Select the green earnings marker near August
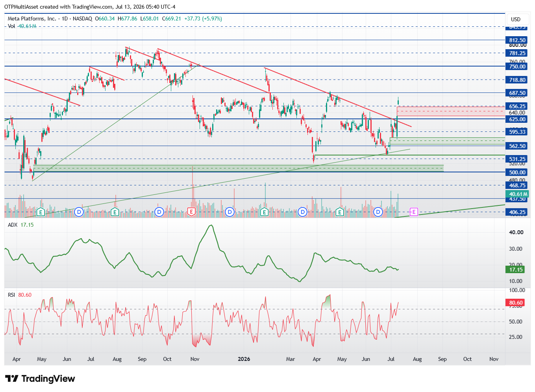 (x=115, y=212)
